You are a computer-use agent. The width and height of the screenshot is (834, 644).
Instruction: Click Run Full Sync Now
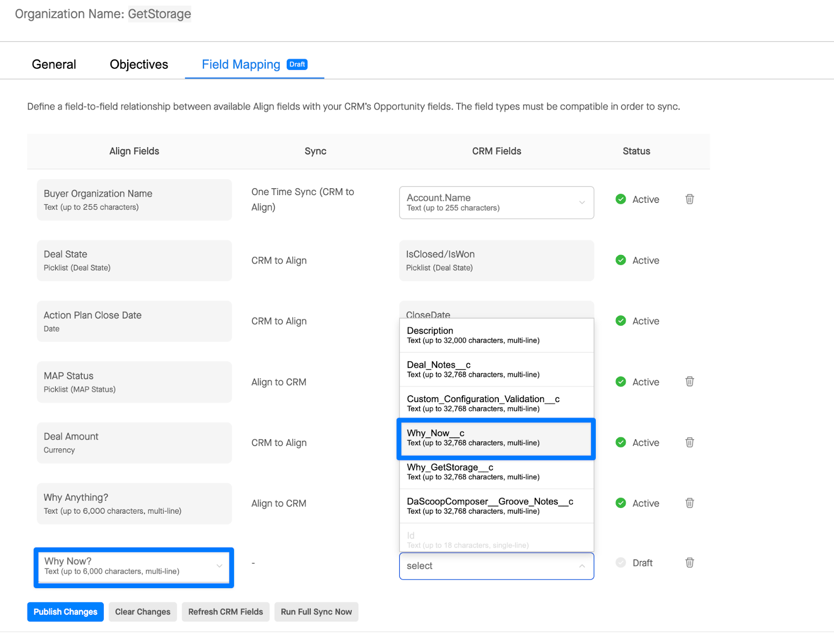coord(316,612)
